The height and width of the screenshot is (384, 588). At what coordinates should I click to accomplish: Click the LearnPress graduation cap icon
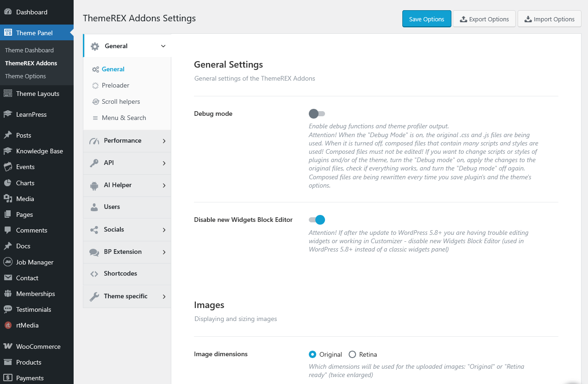coord(8,114)
